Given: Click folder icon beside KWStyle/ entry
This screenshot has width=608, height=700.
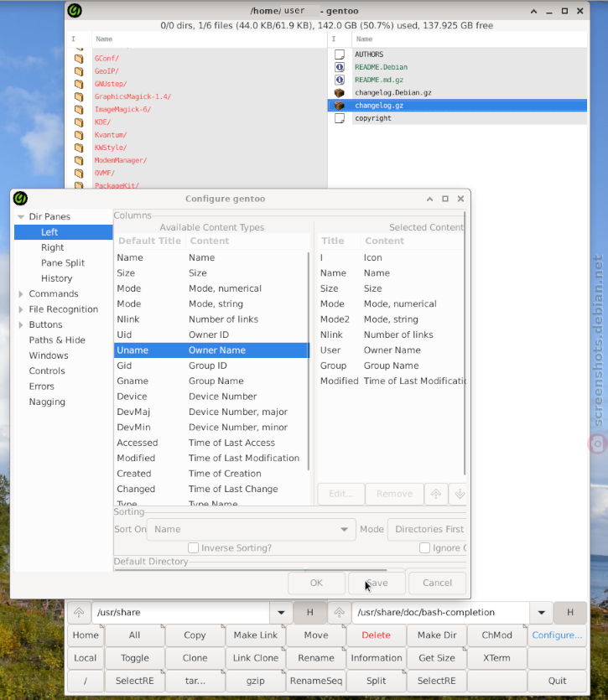Looking at the screenshot, I should (79, 148).
